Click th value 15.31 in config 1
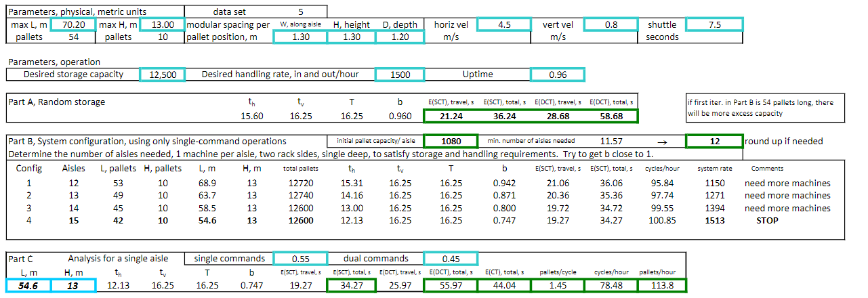Image resolution: width=868 pixels, height=298 pixels. [x=352, y=183]
